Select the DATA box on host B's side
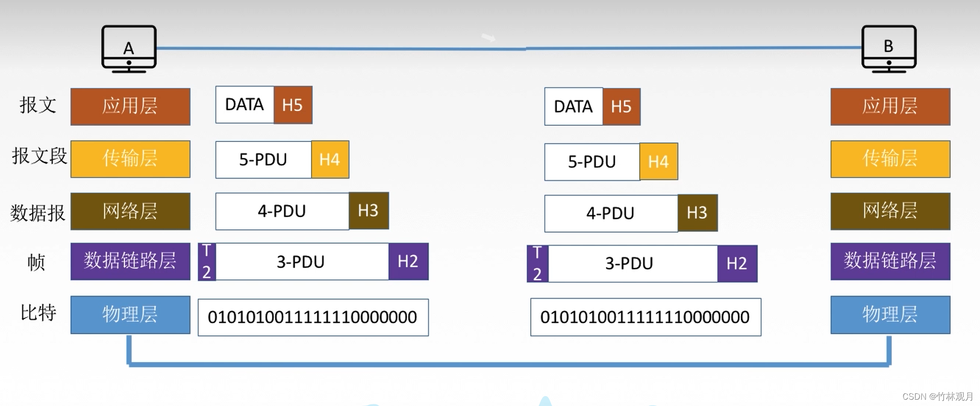This screenshot has height=406, width=980. coord(574,106)
